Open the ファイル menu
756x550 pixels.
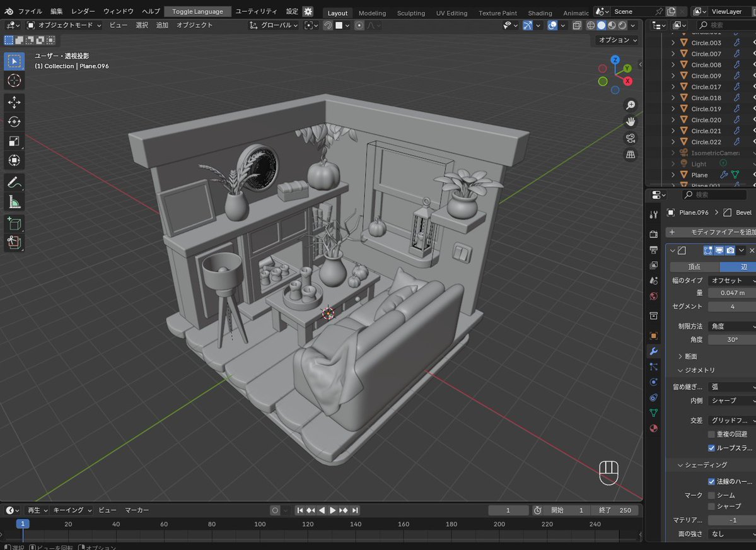tap(30, 11)
